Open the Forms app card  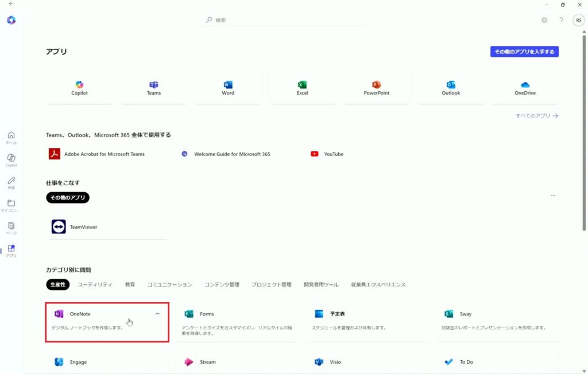point(237,322)
